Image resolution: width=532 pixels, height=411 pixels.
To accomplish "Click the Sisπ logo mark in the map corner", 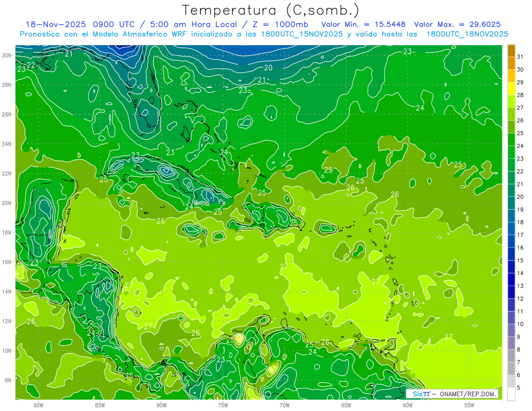I will tap(421, 394).
